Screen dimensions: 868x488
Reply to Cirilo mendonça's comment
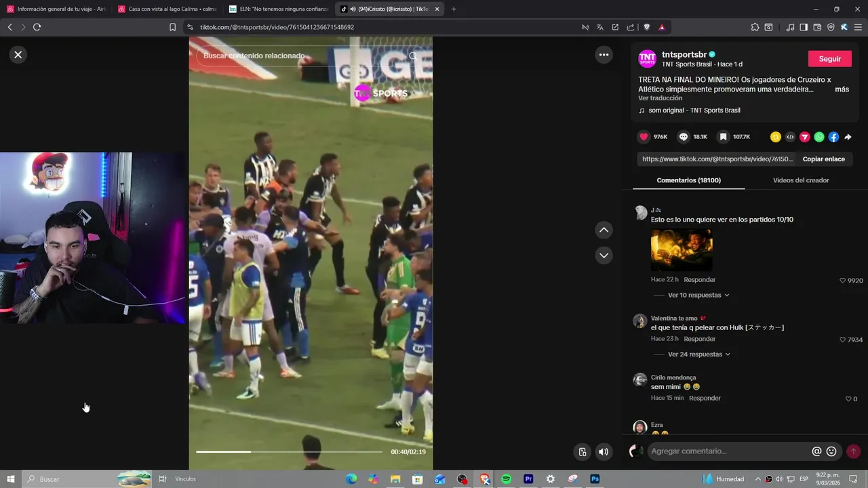[x=705, y=398]
